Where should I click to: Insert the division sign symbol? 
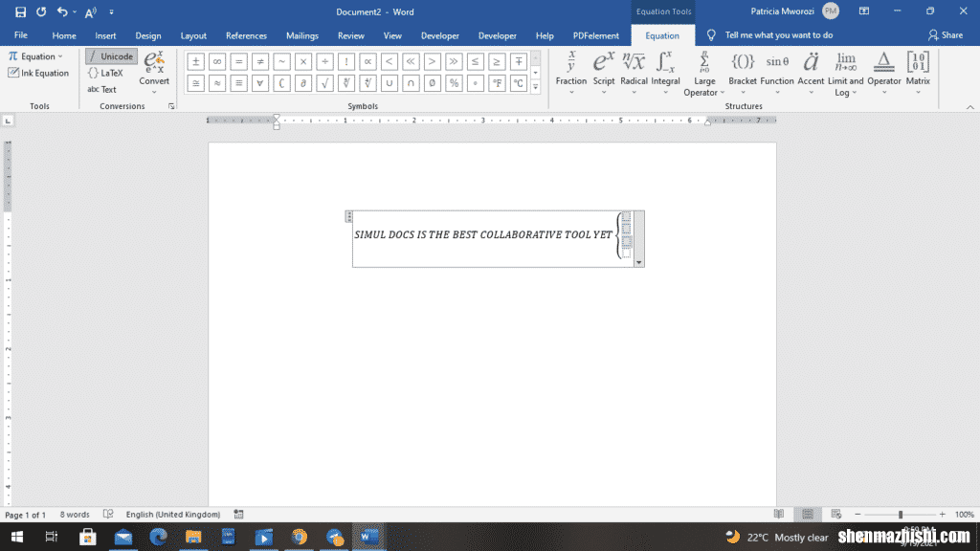pos(324,61)
